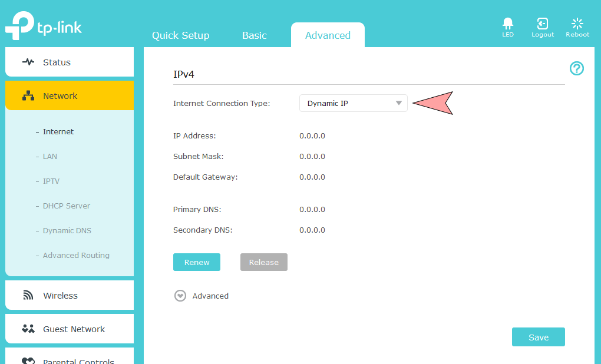601x364 pixels.
Task: Click the LED toggle icon
Action: pos(507,24)
